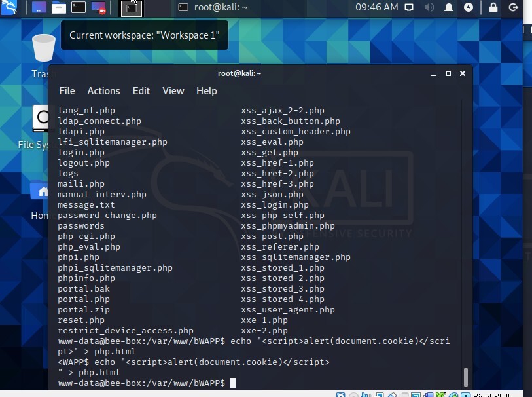Click the terminal title bar text
The image size is (532, 397).
(239, 73)
